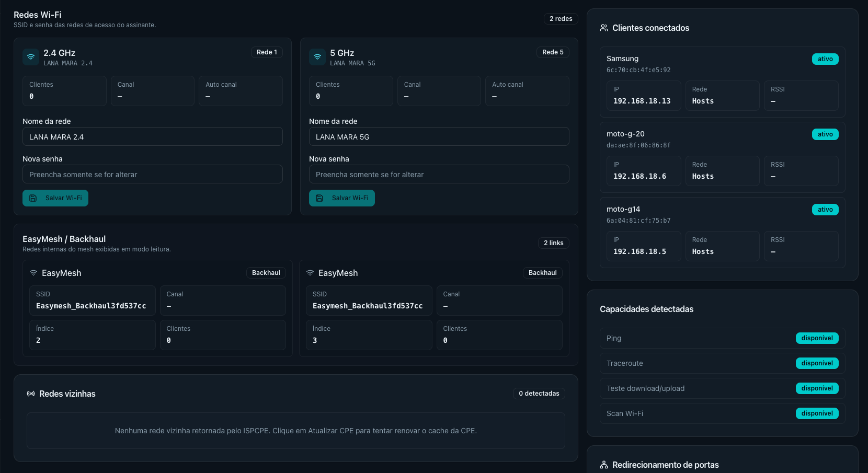Save Wi-Fi settings for the 5 GHz network

pyautogui.click(x=342, y=198)
